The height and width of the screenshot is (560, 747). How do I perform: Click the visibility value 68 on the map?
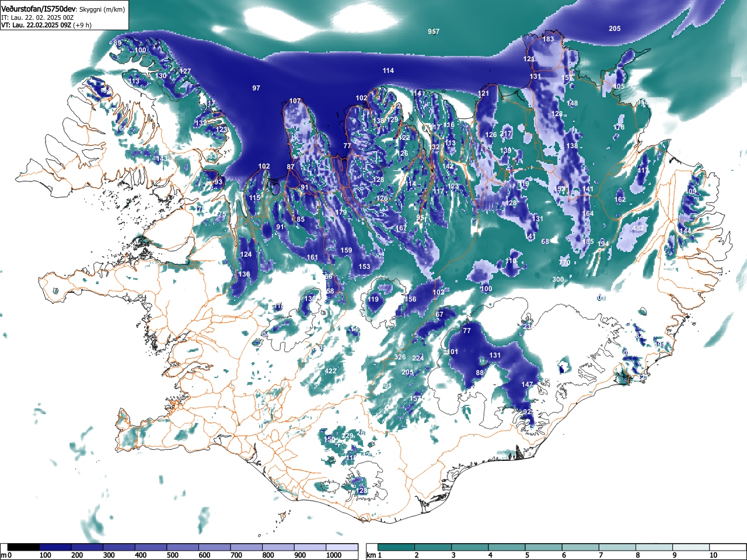click(545, 242)
